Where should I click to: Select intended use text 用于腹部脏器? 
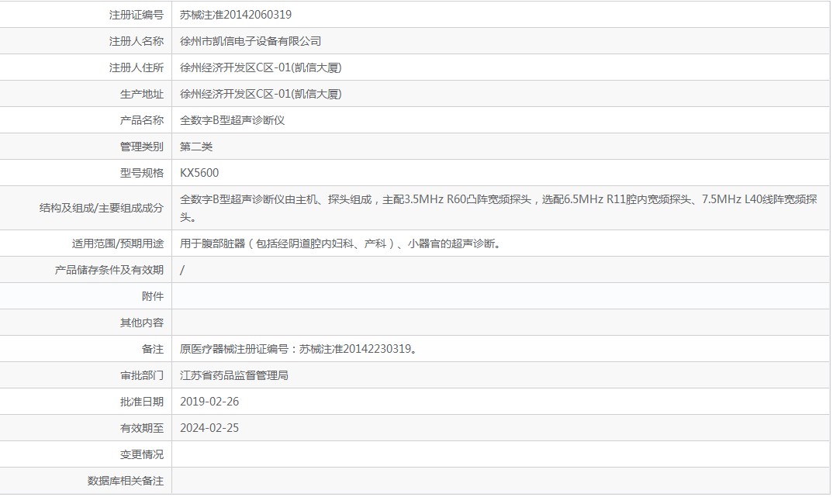tap(340, 243)
